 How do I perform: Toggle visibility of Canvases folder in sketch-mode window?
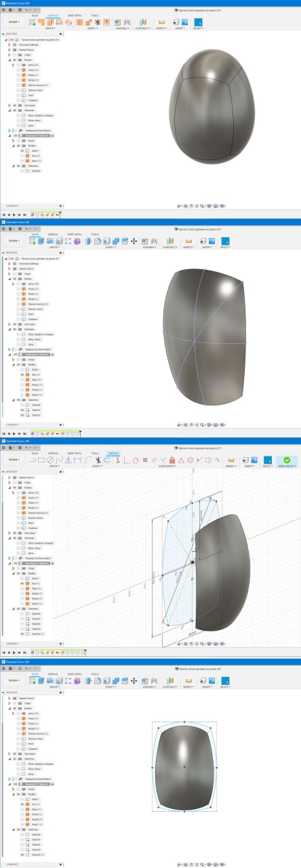click(x=15, y=534)
